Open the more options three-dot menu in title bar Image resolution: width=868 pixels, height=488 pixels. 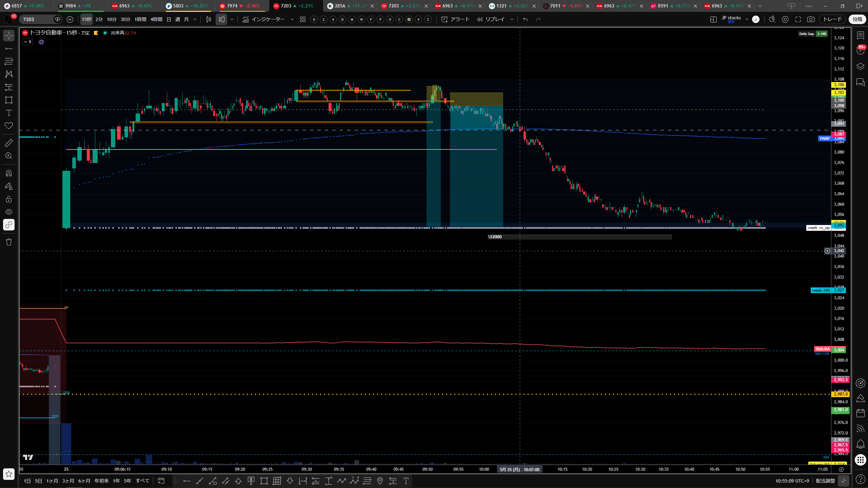809,6
